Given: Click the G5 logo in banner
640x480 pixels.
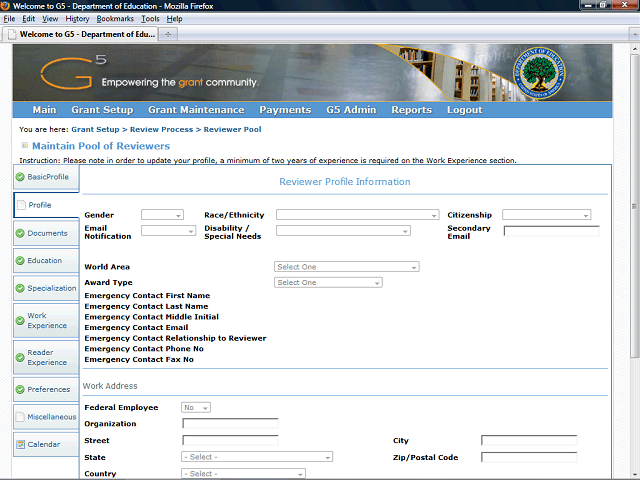Looking at the screenshot, I should [x=73, y=73].
